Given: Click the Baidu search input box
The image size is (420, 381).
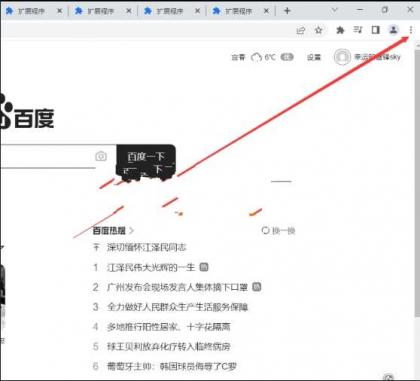Looking at the screenshot, I should [x=47, y=156].
